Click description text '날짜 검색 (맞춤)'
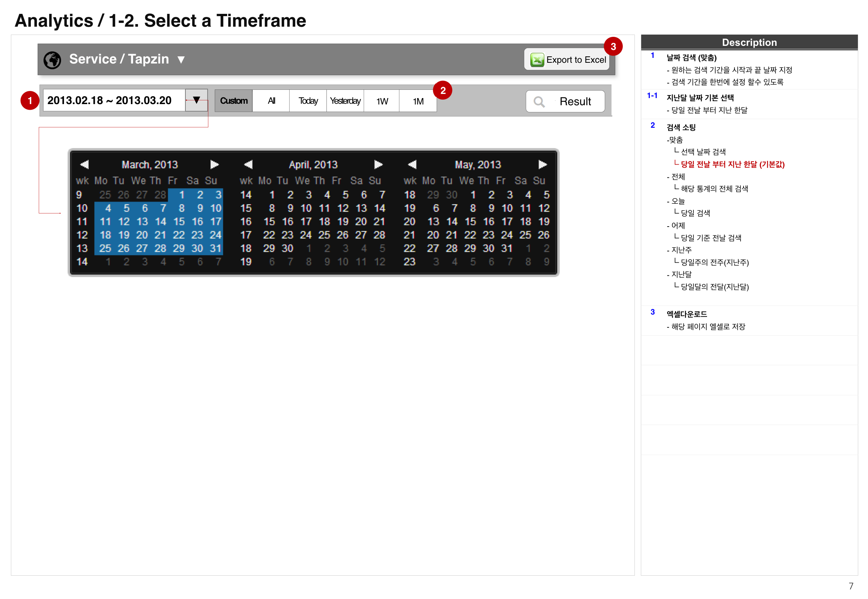The height and width of the screenshot is (599, 868). (691, 58)
